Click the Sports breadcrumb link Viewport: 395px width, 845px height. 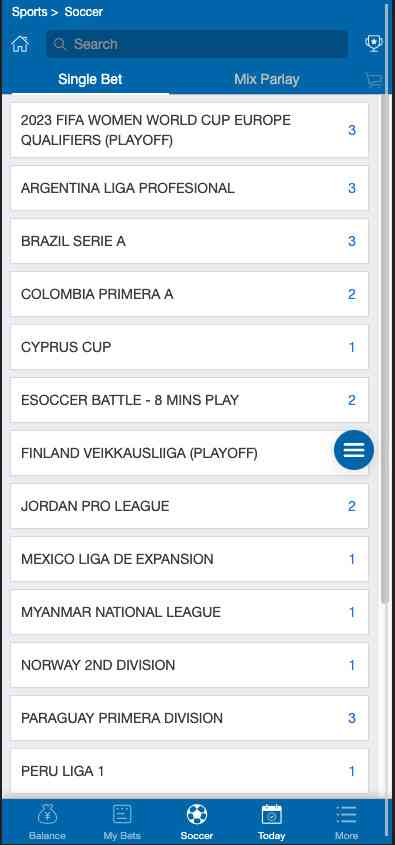click(30, 12)
